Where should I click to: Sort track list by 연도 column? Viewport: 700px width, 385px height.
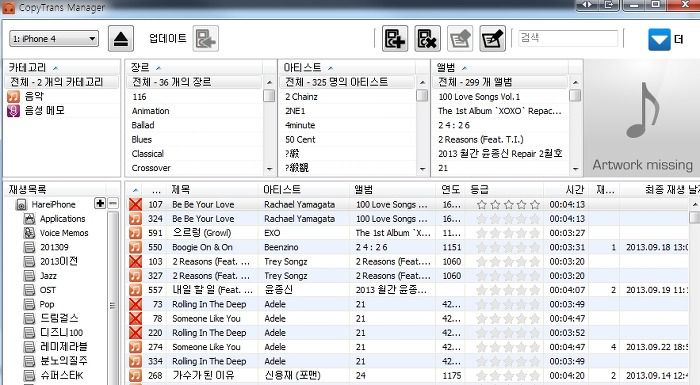(450, 190)
